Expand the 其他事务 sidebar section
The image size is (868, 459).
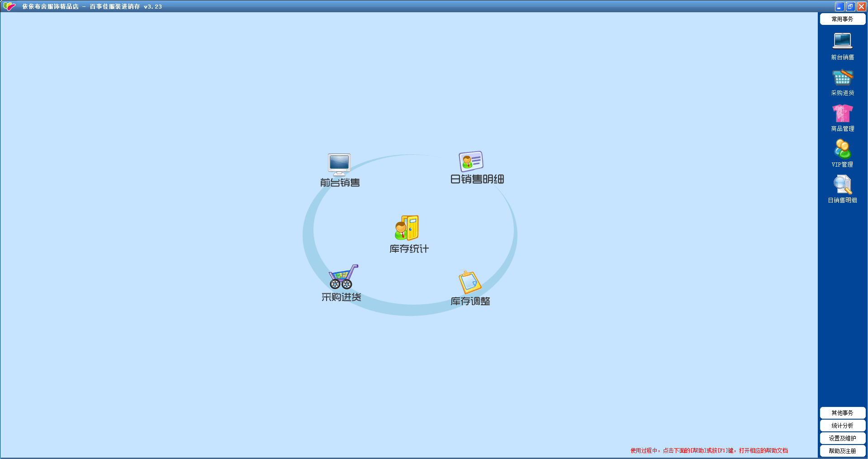[x=842, y=413]
